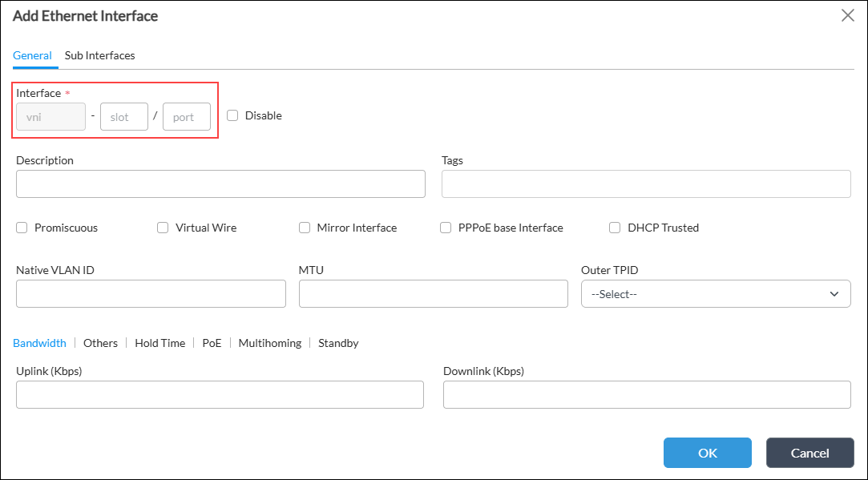The height and width of the screenshot is (480, 868).
Task: Switch to the Sub Interfaces tab
Action: coord(99,55)
